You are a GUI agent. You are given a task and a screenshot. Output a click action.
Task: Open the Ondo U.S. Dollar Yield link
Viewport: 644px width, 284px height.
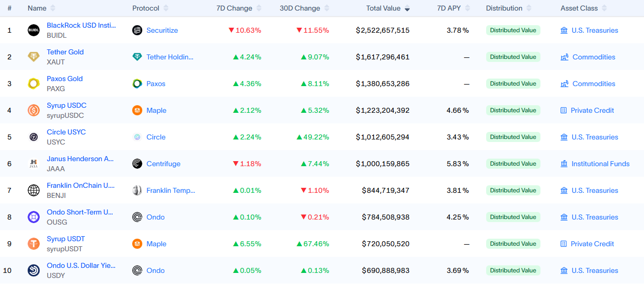(81, 265)
